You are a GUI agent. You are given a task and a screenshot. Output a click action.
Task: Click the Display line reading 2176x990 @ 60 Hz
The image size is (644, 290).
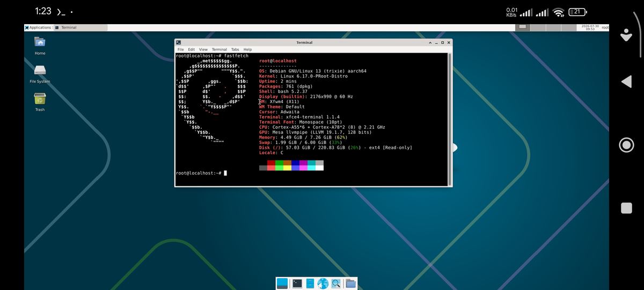pos(306,97)
